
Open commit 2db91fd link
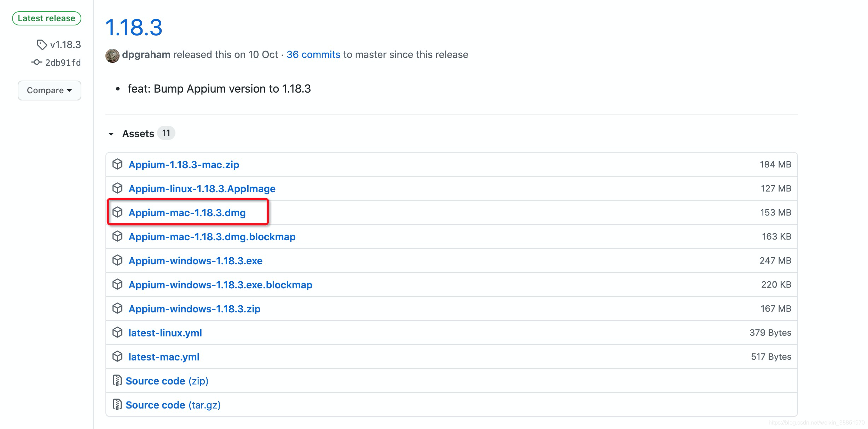(x=63, y=63)
